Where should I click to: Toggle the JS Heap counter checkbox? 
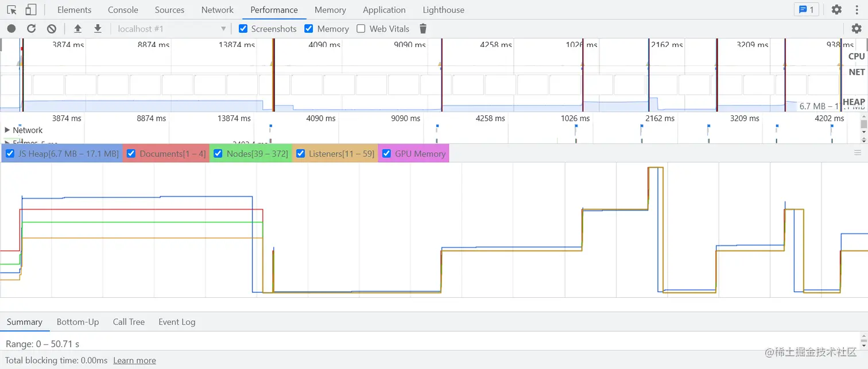[10, 154]
